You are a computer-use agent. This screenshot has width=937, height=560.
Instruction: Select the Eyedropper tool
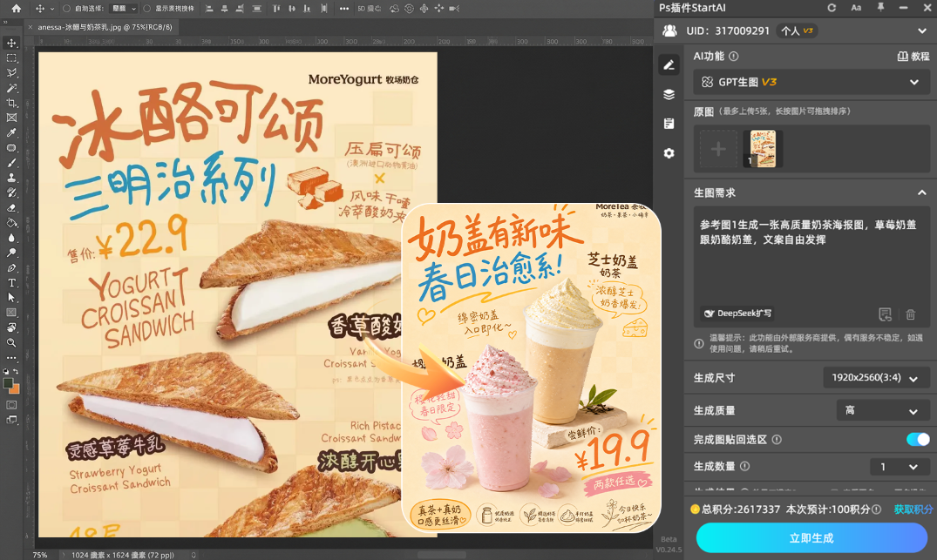[x=11, y=132]
